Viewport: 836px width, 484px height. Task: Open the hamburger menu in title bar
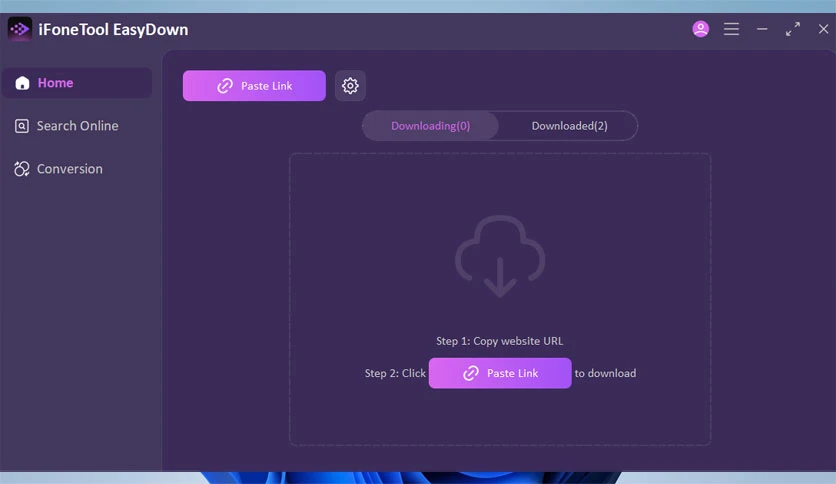[x=732, y=29]
